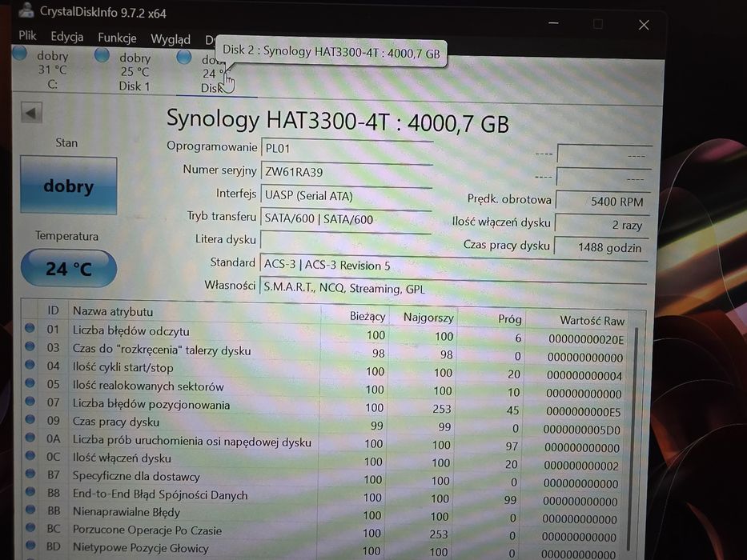Image resolution: width=747 pixels, height=560 pixels.
Task: Click status dot of attribute 0C
Action: (30, 455)
